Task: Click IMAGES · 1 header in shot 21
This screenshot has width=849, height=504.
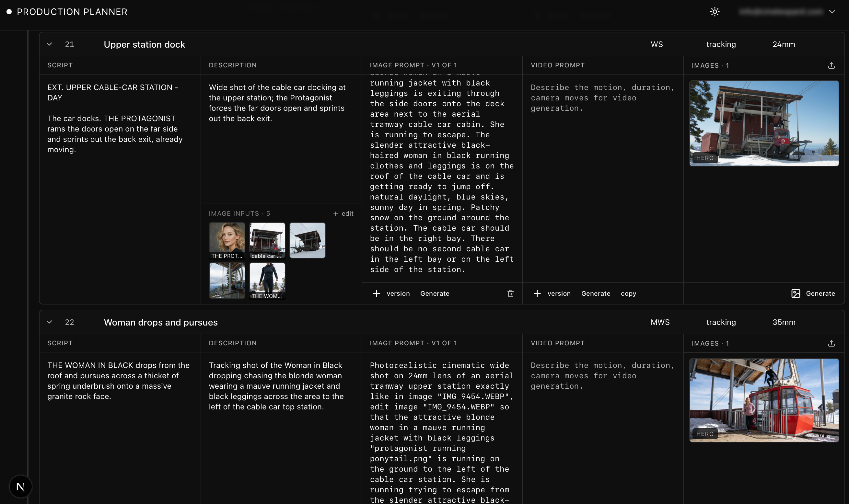Action: tap(710, 65)
